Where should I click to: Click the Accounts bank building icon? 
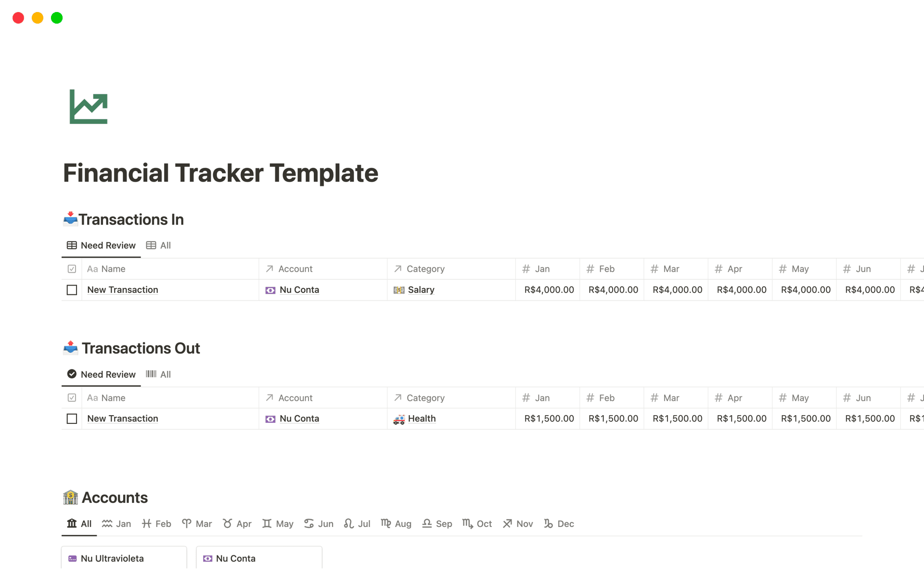(x=70, y=497)
